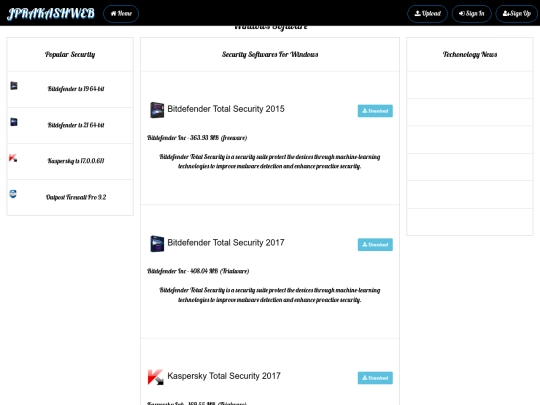Screen dimensions: 540x405
Task: Go to the Home page button
Action: click(121, 14)
